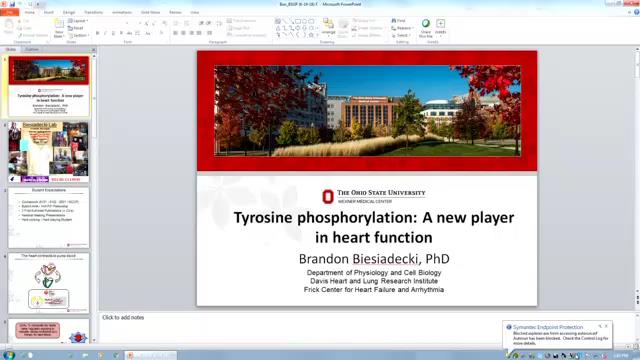Click the Replace button
The height and width of the screenshot is (360, 640).
point(402,28)
